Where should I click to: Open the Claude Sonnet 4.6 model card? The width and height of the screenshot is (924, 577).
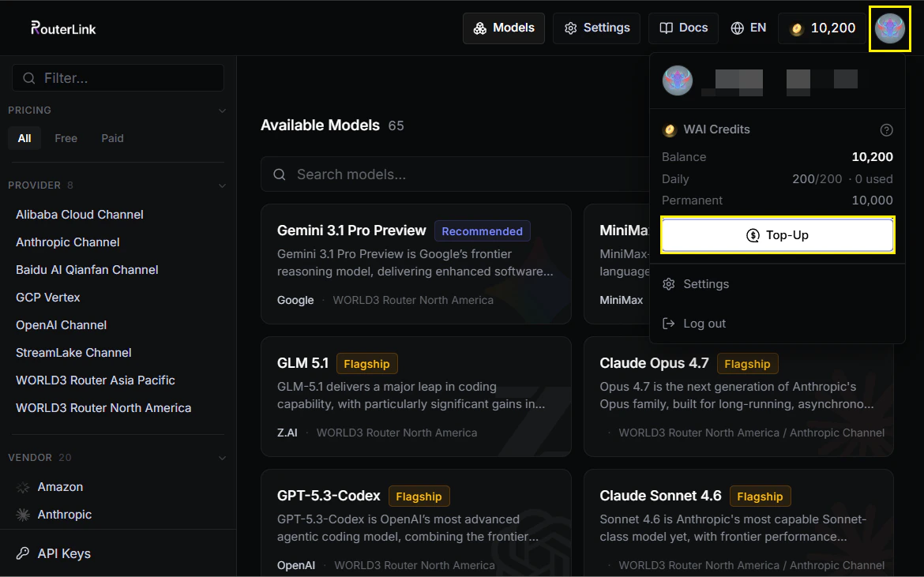(738, 523)
